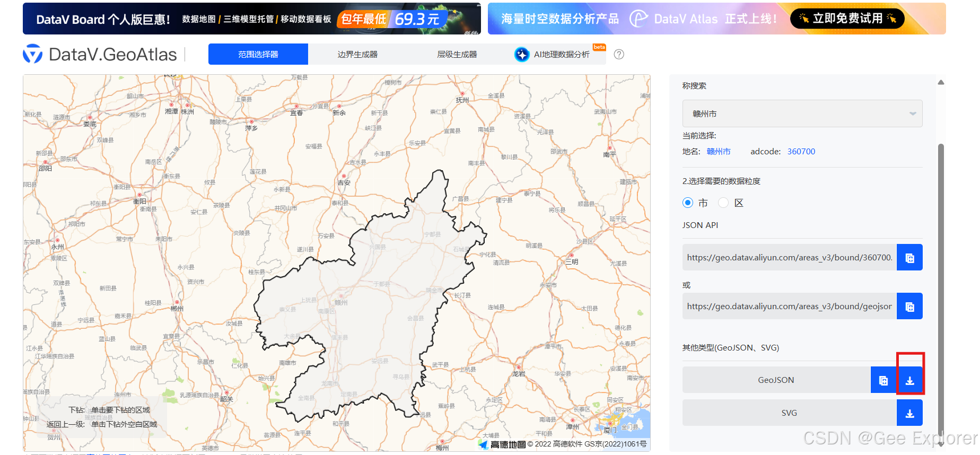The width and height of the screenshot is (980, 455).
Task: Click 宜春 city label on map
Action: pyautogui.click(x=296, y=113)
